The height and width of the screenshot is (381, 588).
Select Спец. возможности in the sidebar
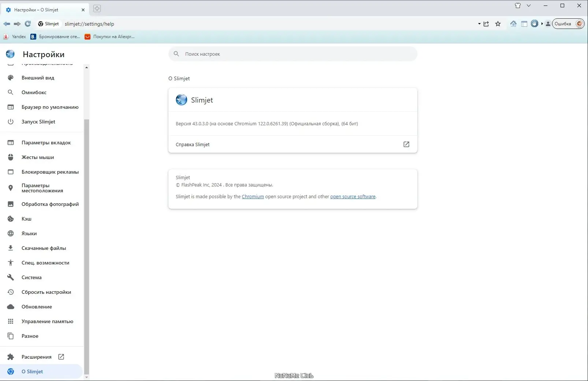click(42, 263)
